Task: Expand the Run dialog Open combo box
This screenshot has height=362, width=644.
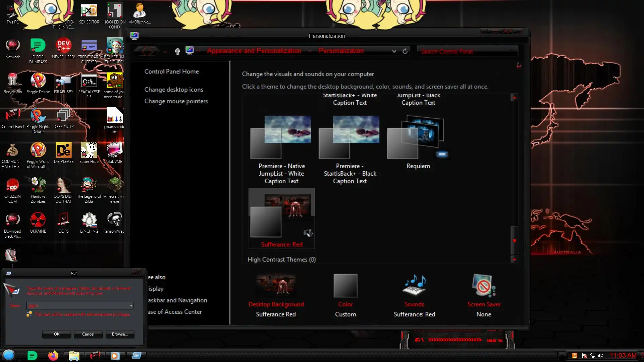Action: (x=131, y=306)
